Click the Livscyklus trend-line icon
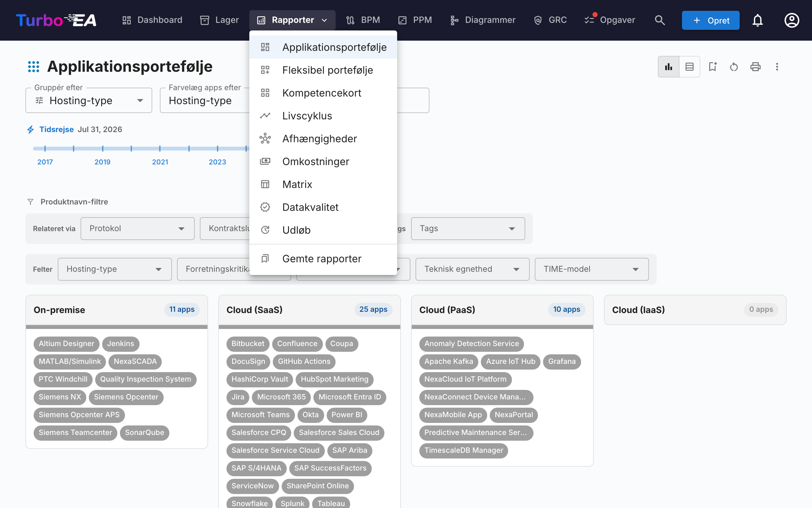The height and width of the screenshot is (508, 812). click(265, 116)
